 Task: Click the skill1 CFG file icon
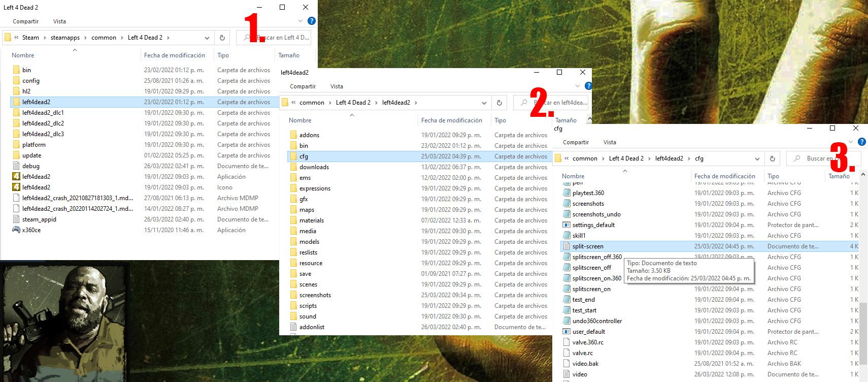coord(566,236)
